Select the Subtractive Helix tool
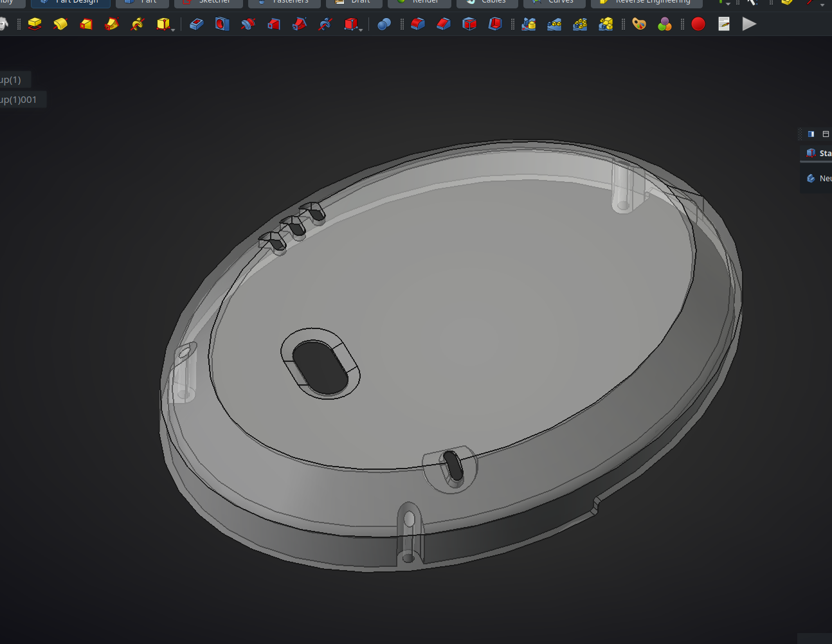The width and height of the screenshot is (832, 644). [325, 24]
